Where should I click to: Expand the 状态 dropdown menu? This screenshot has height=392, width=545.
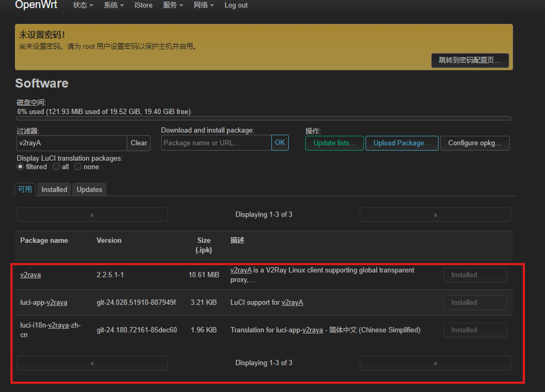click(83, 5)
